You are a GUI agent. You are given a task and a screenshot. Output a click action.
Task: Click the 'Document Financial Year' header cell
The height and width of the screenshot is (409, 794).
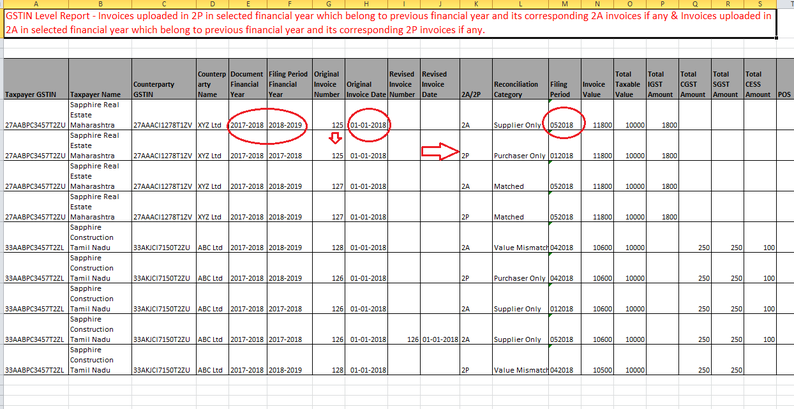pyautogui.click(x=247, y=78)
